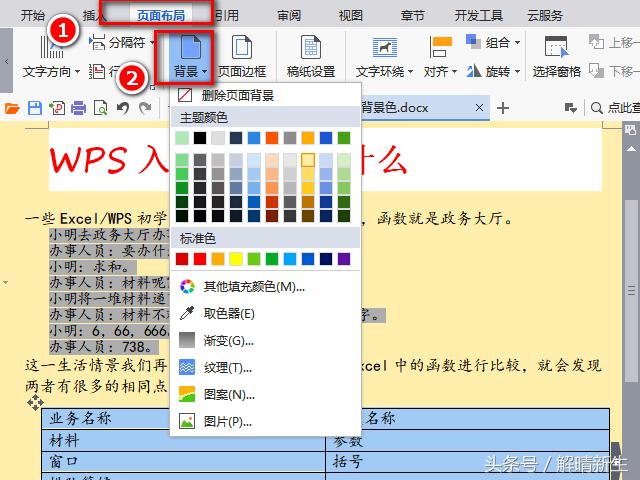The width and height of the screenshot is (640, 480).
Task: Select yellow swatch in standard colors
Action: coord(236,259)
